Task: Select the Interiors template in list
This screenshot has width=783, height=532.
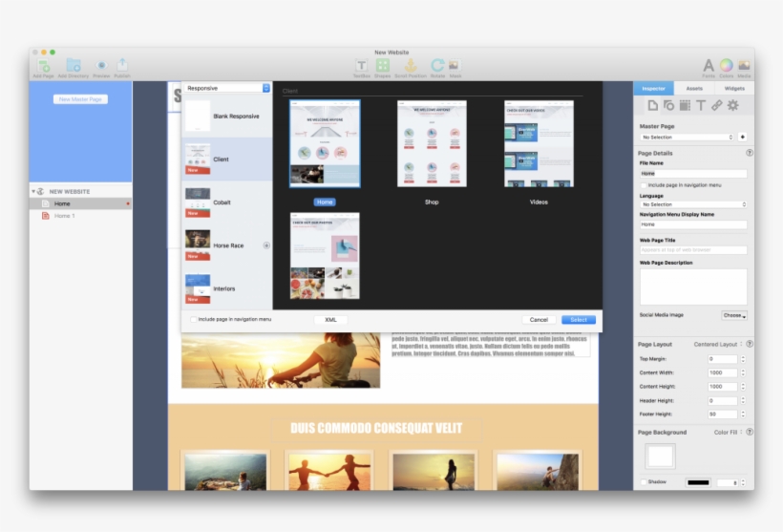Action: click(x=227, y=288)
